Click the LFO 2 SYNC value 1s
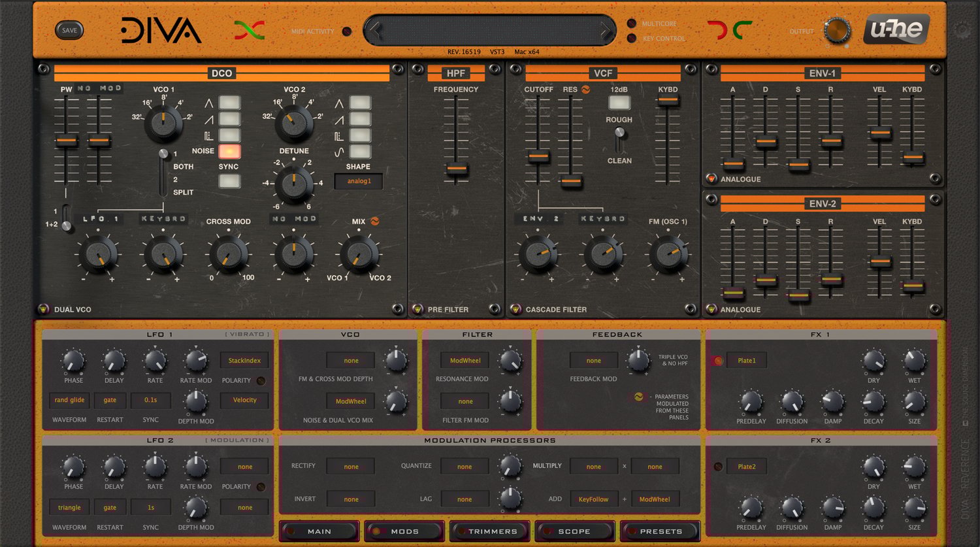 coord(151,507)
